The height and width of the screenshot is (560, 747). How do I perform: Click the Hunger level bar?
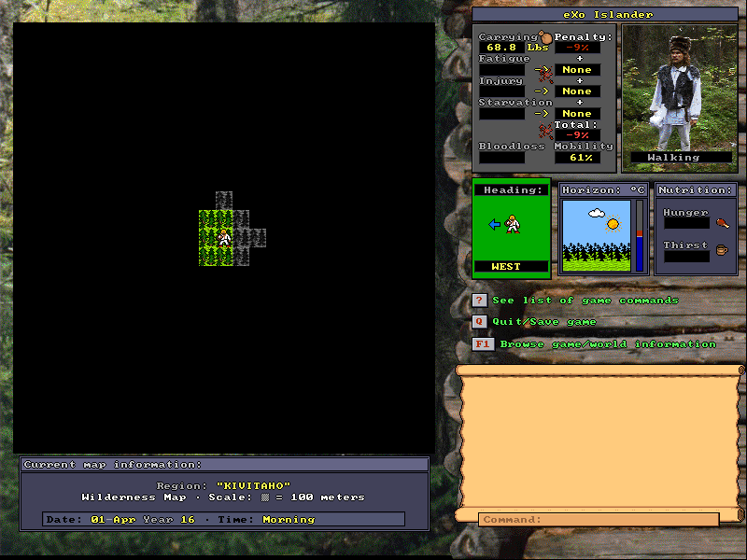click(x=686, y=223)
